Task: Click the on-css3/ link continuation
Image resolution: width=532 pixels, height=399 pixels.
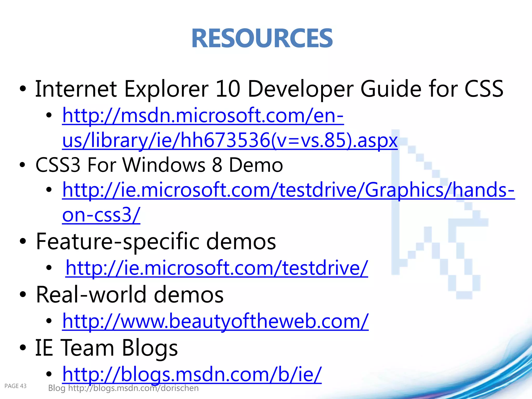Action: [x=101, y=215]
